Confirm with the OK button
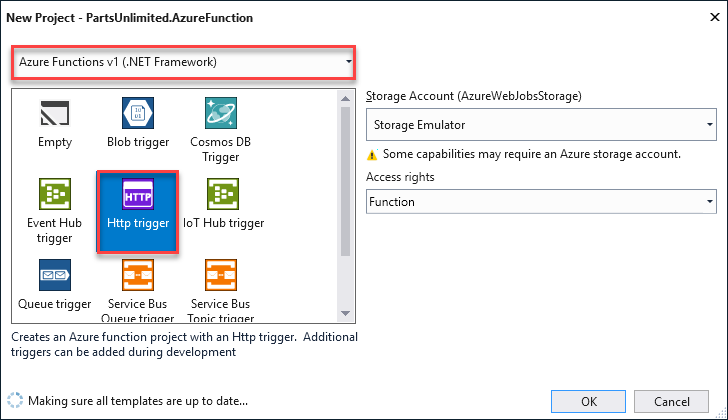This screenshot has width=728, height=420. pos(588,401)
